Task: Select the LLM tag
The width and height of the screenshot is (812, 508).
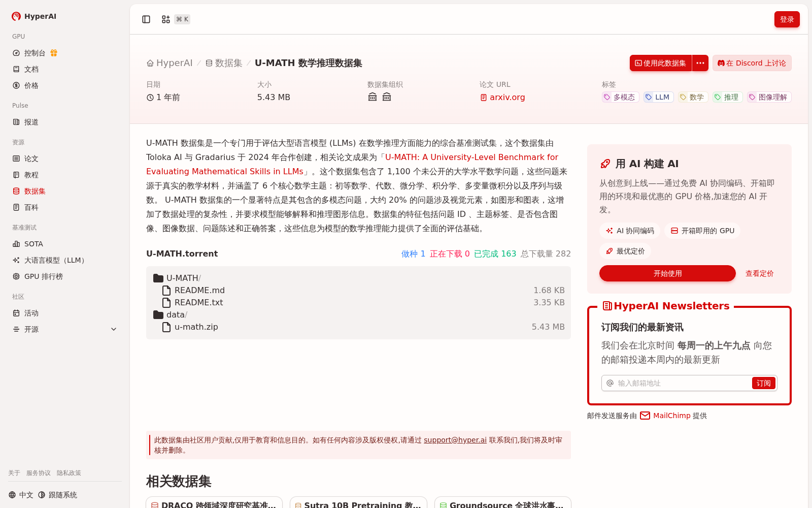Action: pyautogui.click(x=658, y=97)
